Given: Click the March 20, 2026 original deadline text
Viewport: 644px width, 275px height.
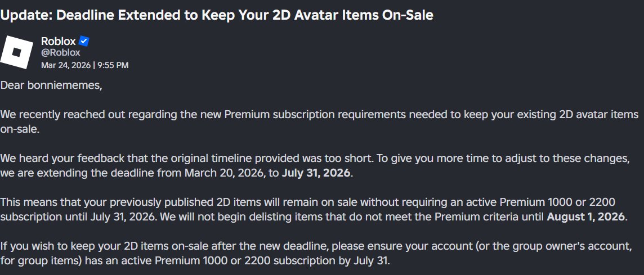Looking at the screenshot, I should (225, 173).
